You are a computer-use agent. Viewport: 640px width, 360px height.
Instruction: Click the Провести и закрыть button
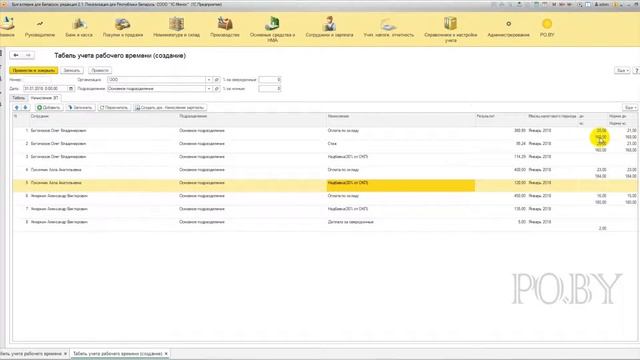pyautogui.click(x=34, y=71)
